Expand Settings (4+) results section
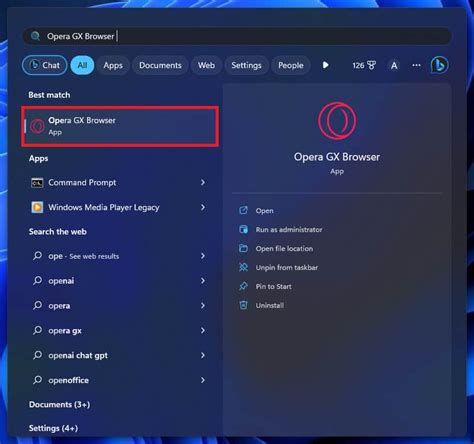Image resolution: width=474 pixels, height=444 pixels. point(53,428)
